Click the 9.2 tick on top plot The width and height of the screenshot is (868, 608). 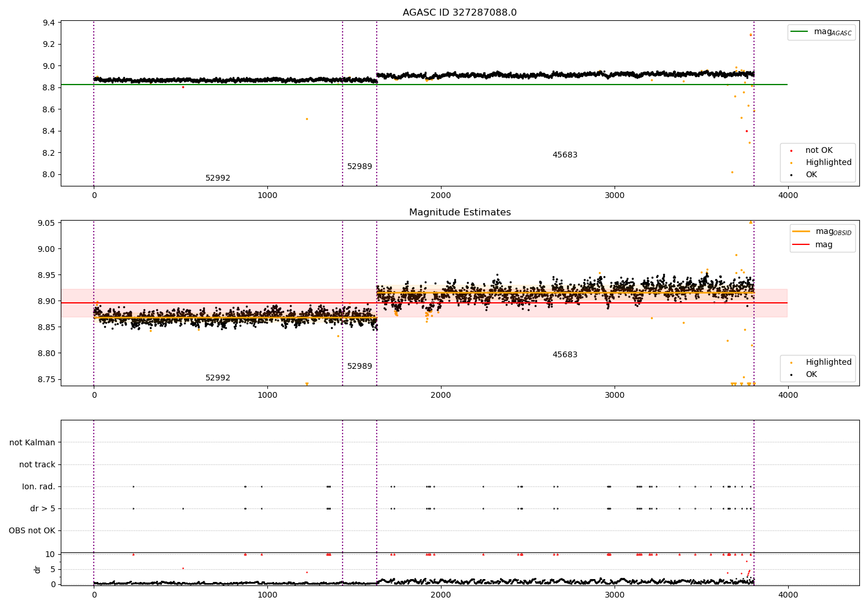49,45
